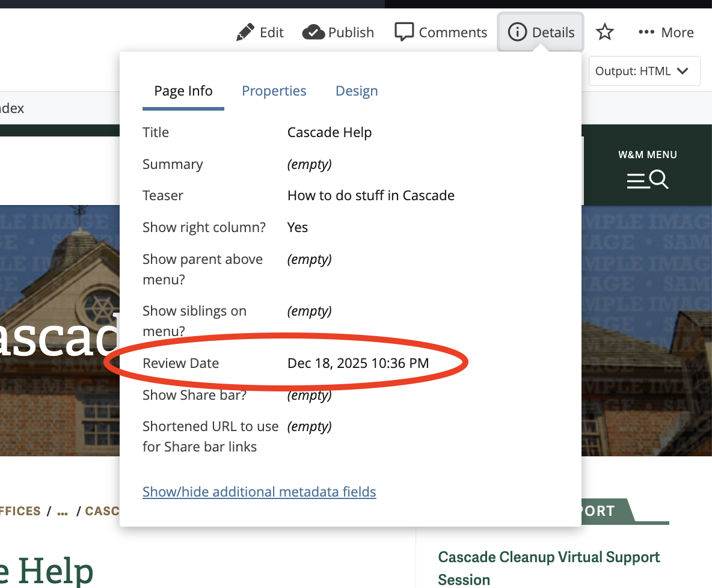Enable the Show Share bar option

310,395
